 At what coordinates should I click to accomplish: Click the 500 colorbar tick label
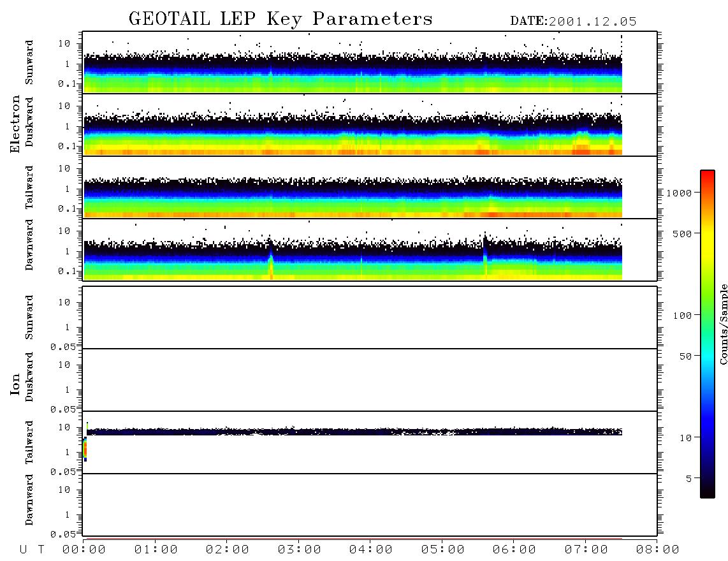coord(682,233)
